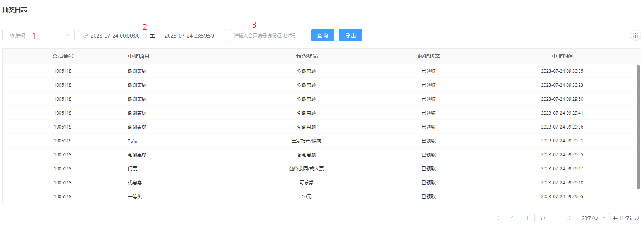Go to previous page arrow
Viewport: 644px width, 230px height.
click(511, 218)
